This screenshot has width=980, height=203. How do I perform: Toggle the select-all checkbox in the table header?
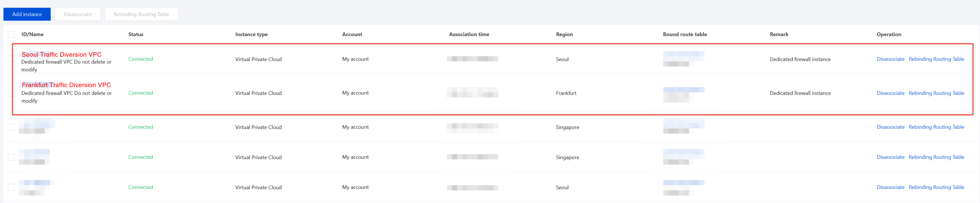click(x=11, y=34)
